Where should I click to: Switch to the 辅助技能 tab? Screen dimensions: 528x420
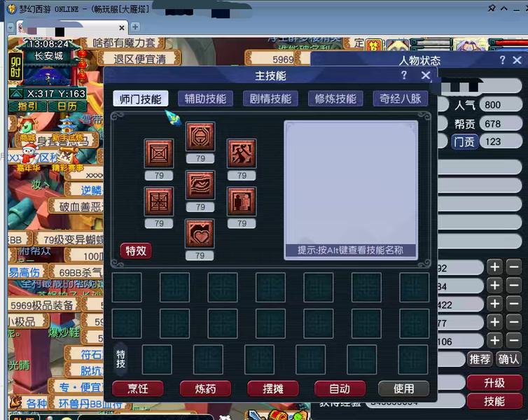coord(205,99)
